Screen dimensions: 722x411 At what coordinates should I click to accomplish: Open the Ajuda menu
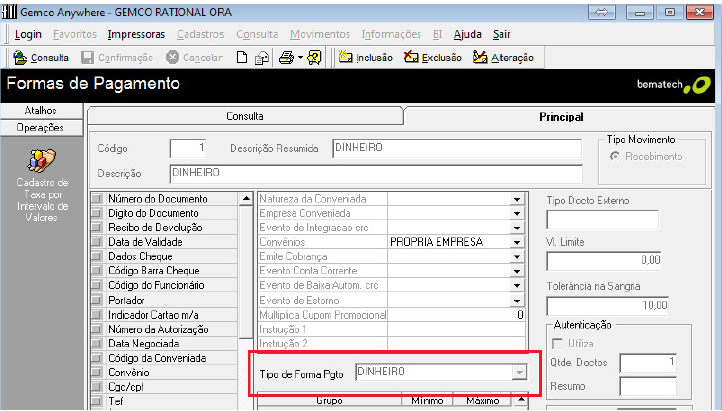tap(467, 35)
